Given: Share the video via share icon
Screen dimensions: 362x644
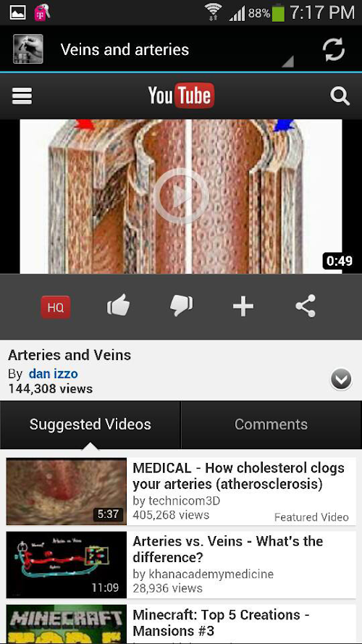Looking at the screenshot, I should (306, 306).
